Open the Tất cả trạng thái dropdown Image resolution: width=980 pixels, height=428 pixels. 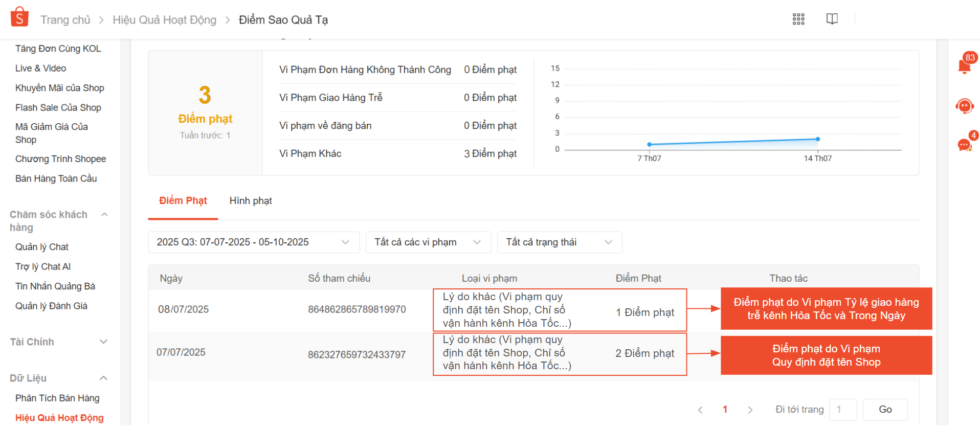(x=559, y=242)
